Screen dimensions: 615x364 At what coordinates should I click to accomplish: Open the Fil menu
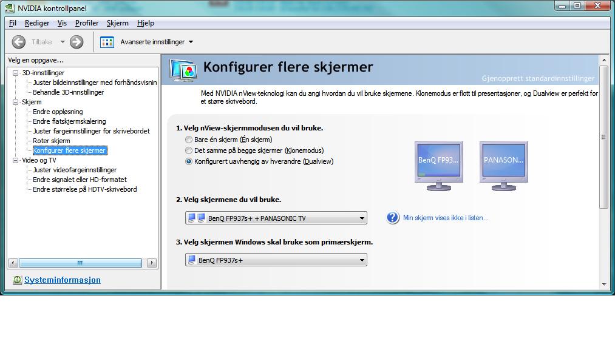click(13, 23)
